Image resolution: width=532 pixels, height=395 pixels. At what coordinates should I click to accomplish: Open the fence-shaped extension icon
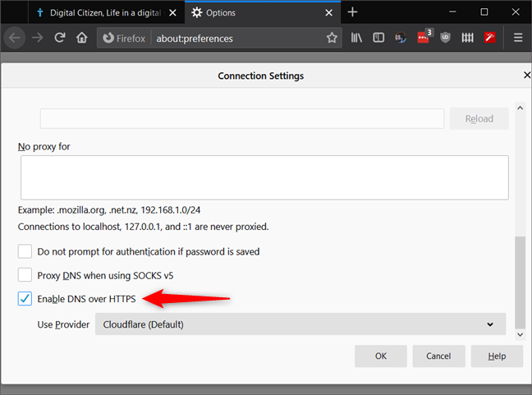pos(467,38)
